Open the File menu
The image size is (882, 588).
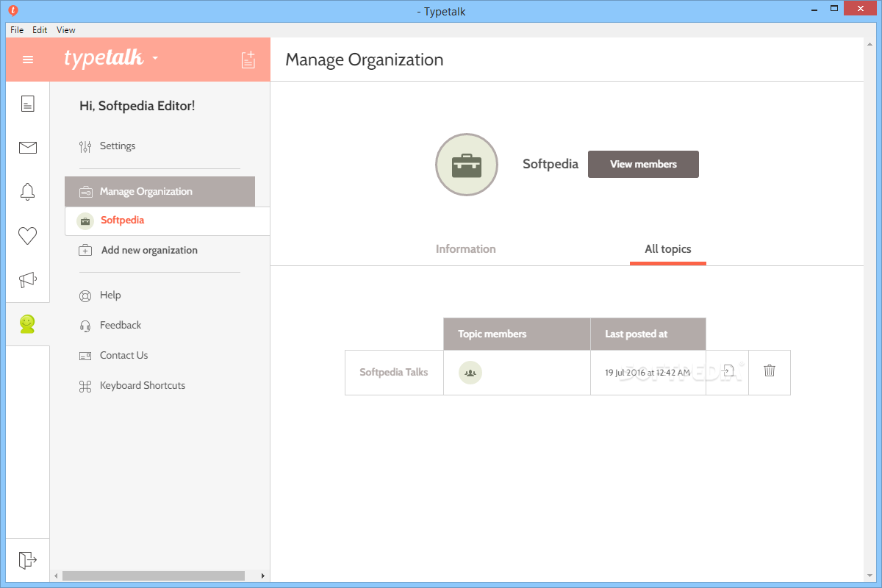17,30
